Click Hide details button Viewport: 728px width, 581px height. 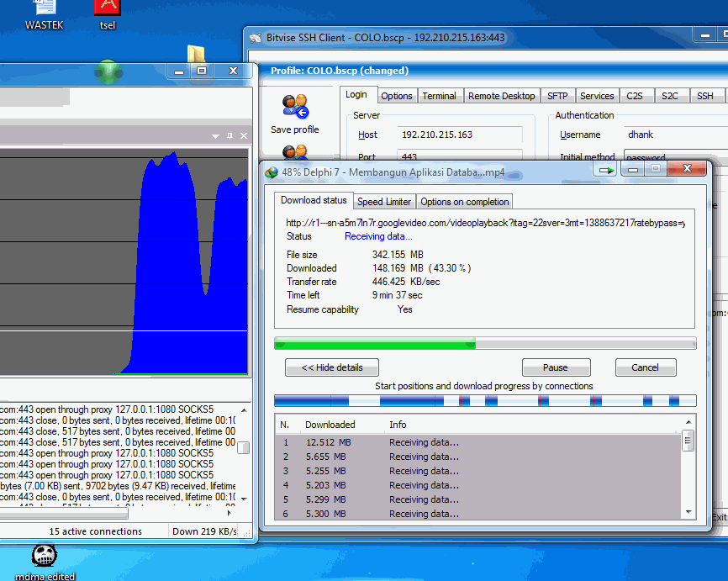(x=332, y=367)
